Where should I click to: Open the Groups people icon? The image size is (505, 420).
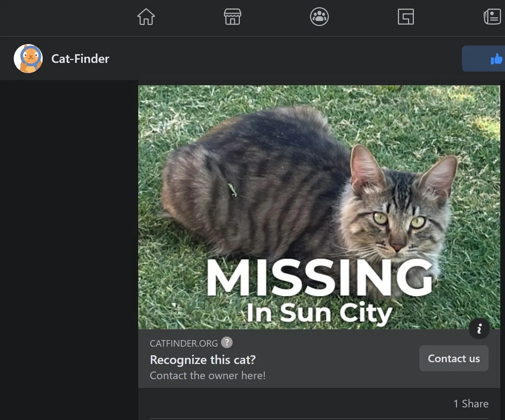click(x=319, y=17)
